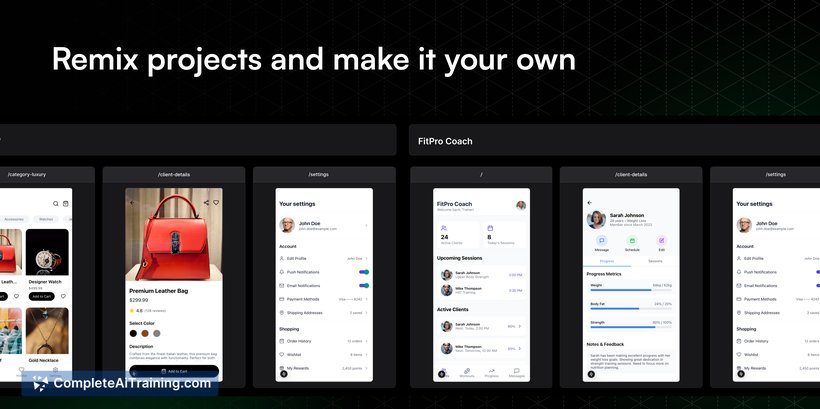Image resolution: width=820 pixels, height=409 pixels.
Task: Open Messages in the FitPro bottom navigation
Action: point(517,372)
